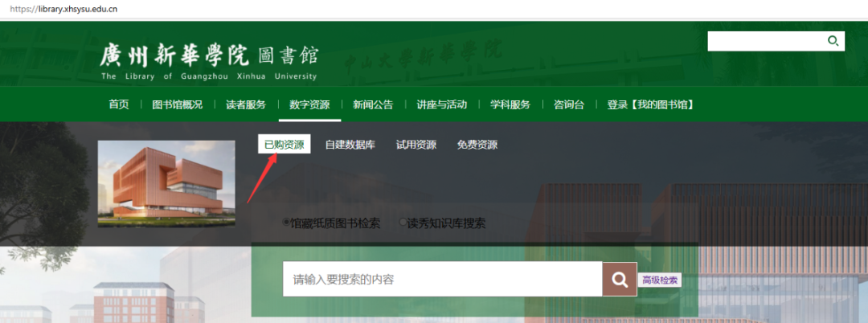Click the 请输入要搜索的内容 search field
This screenshot has height=323, width=868.
[x=442, y=280]
